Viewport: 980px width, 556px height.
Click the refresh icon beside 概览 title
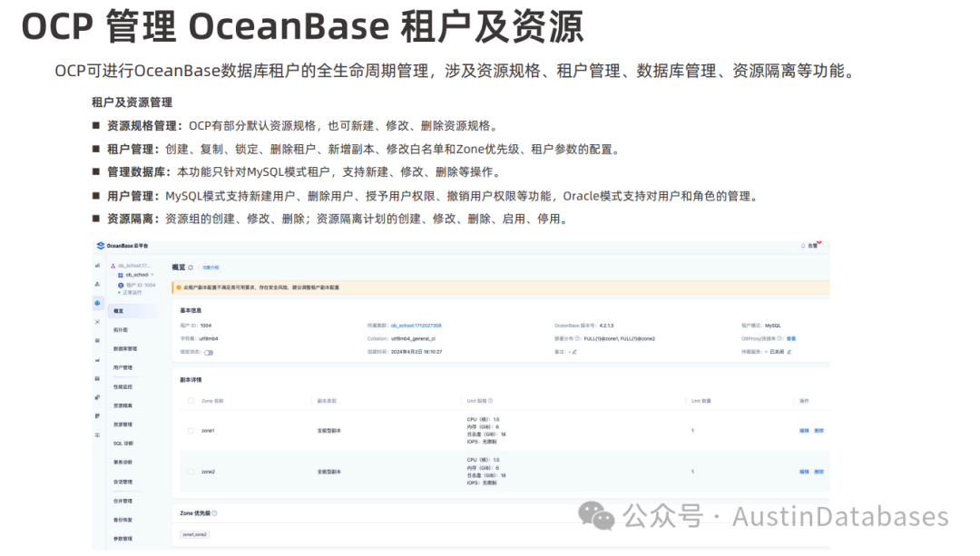[191, 268]
